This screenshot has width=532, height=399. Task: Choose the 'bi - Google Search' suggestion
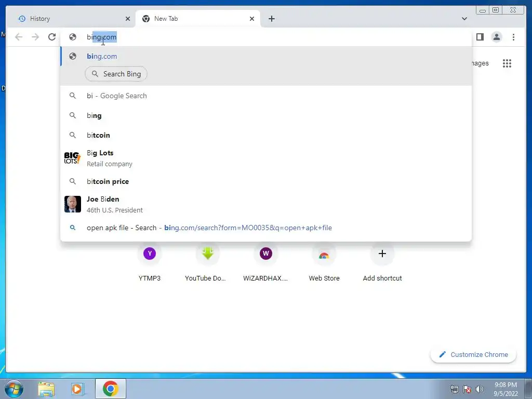(265, 96)
